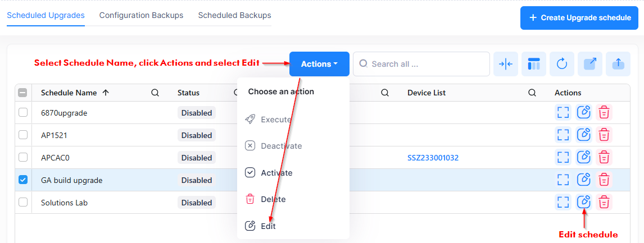Click the upload/export arrow icon

618,64
